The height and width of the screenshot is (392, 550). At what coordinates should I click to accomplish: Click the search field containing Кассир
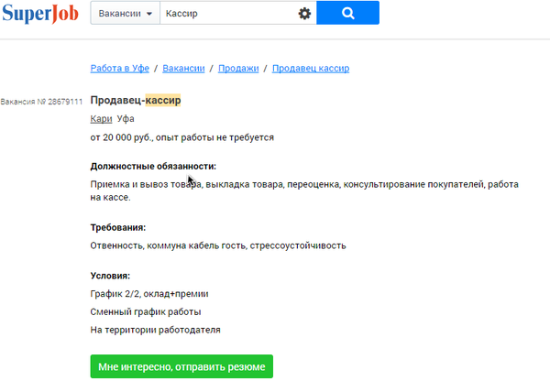[229, 15]
